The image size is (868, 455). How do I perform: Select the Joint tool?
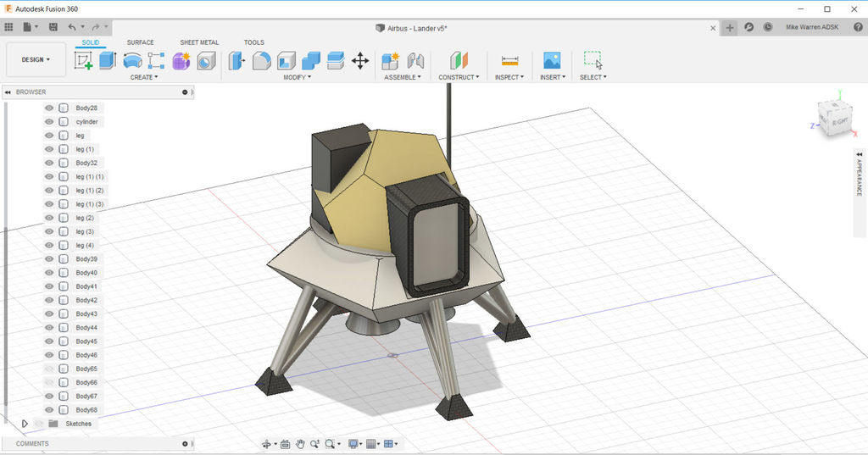click(415, 60)
